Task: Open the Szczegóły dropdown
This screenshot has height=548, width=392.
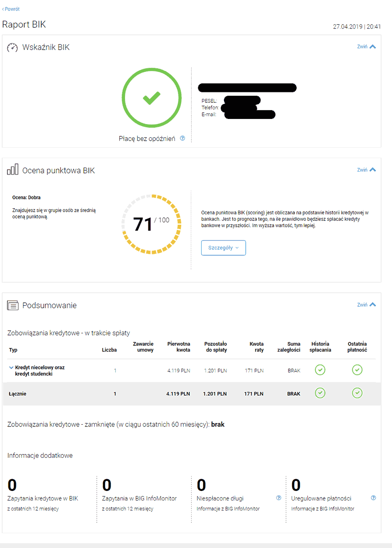Action: coord(223,247)
